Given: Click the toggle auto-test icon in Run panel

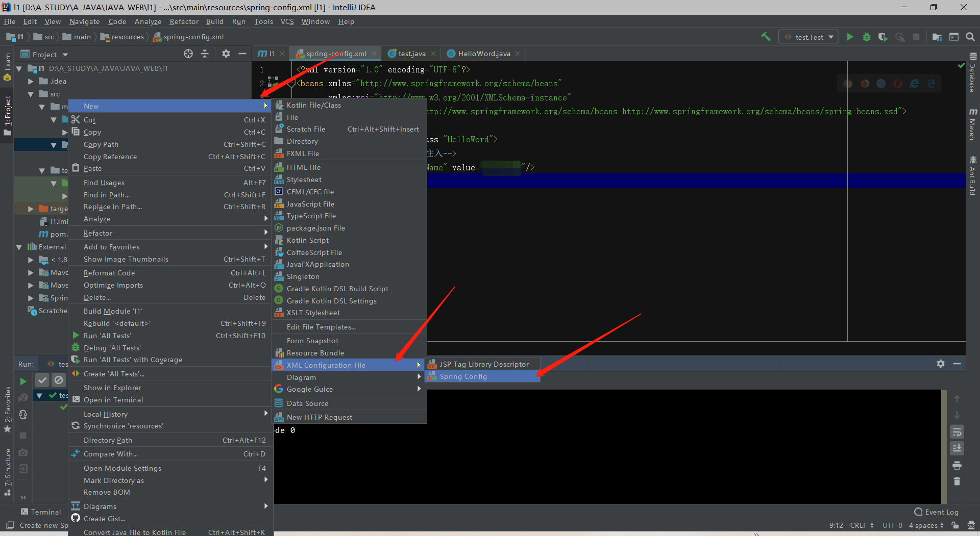Looking at the screenshot, I should click(x=23, y=415).
